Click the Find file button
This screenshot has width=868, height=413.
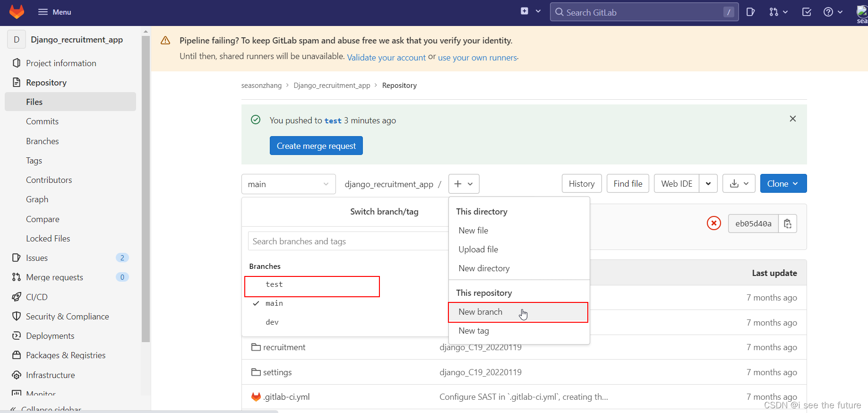(628, 183)
